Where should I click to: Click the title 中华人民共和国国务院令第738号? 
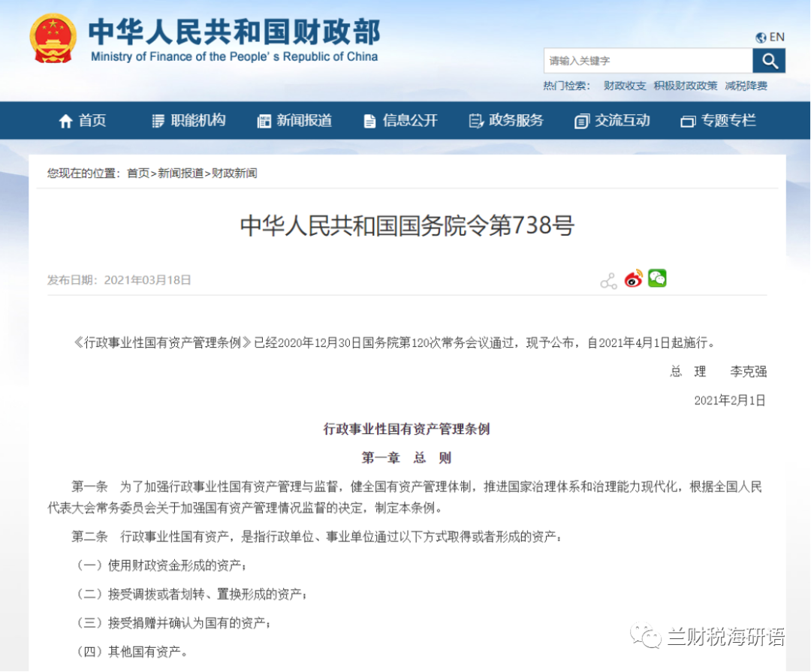point(407,225)
